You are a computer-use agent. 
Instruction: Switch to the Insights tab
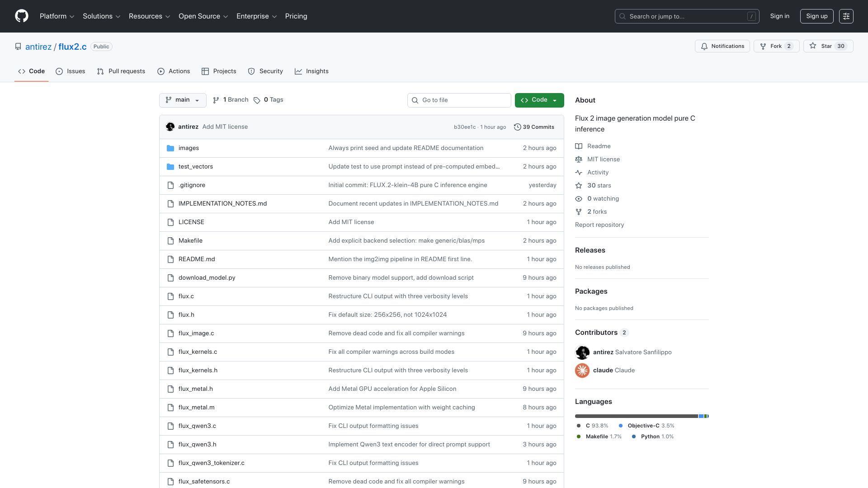point(311,71)
